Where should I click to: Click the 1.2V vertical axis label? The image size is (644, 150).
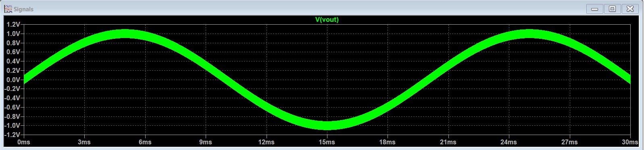click(13, 24)
